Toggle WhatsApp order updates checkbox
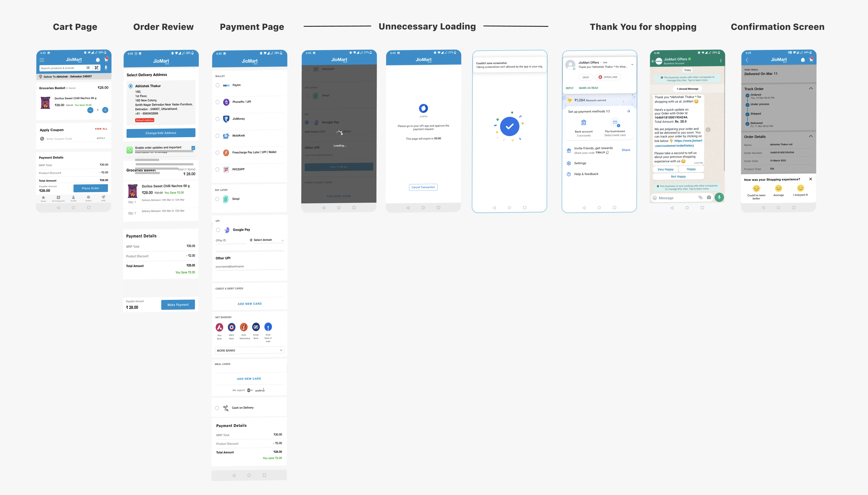The height and width of the screenshot is (495, 868). click(x=193, y=148)
